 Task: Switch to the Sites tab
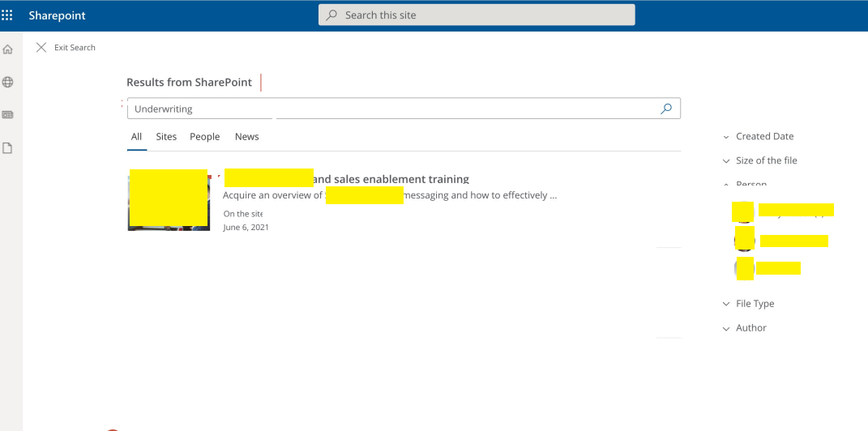tap(166, 137)
